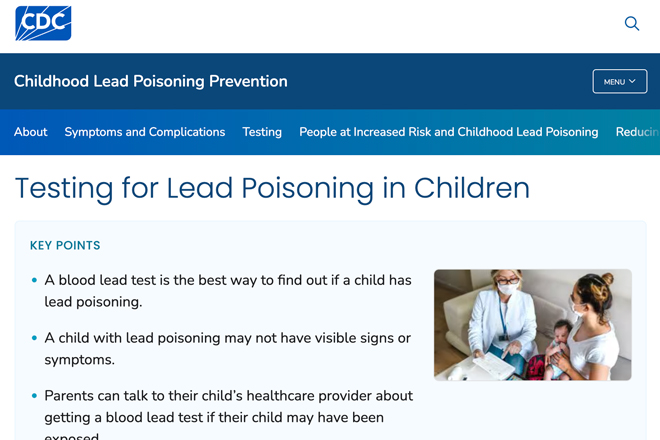The width and height of the screenshot is (660, 440).
Task: Go to the About nav item
Action: tap(31, 132)
